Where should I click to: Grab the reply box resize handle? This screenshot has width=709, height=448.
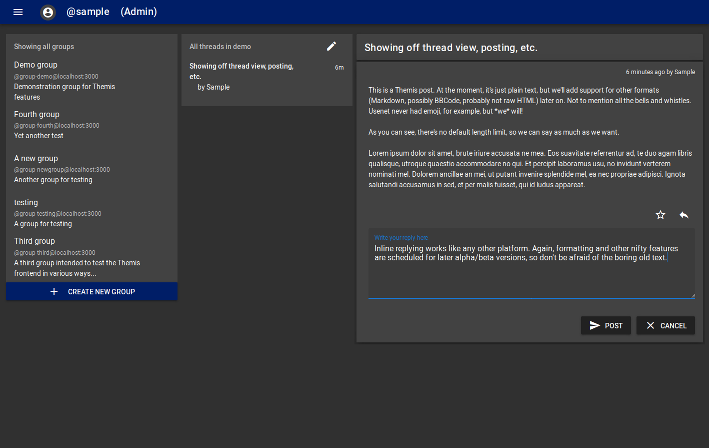pyautogui.click(x=692, y=295)
